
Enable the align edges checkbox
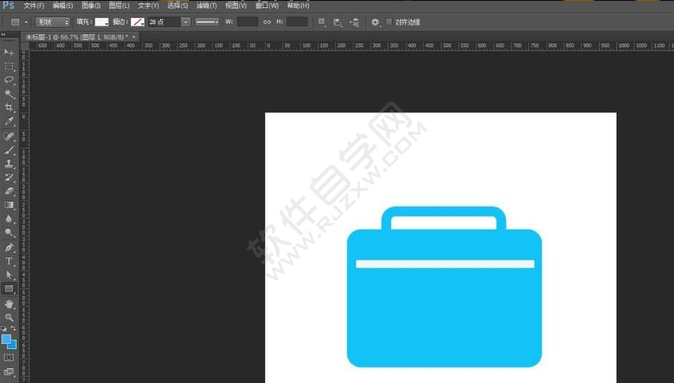click(x=389, y=22)
